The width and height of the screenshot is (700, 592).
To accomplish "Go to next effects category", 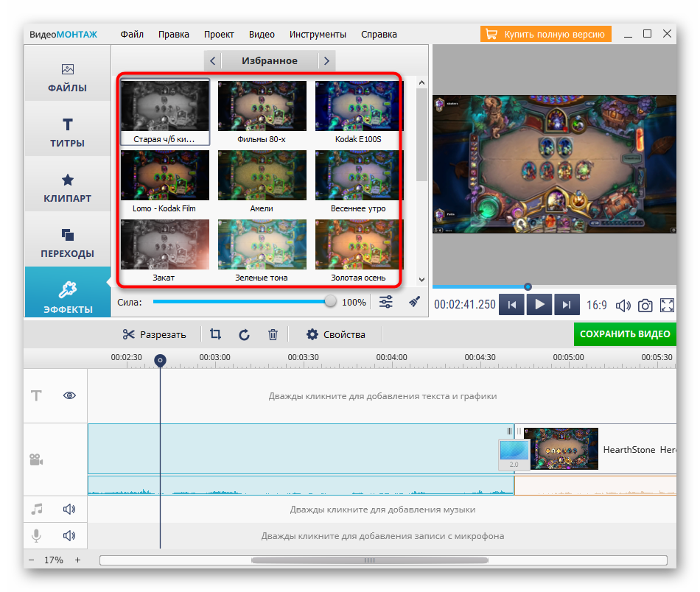I will click(x=326, y=61).
